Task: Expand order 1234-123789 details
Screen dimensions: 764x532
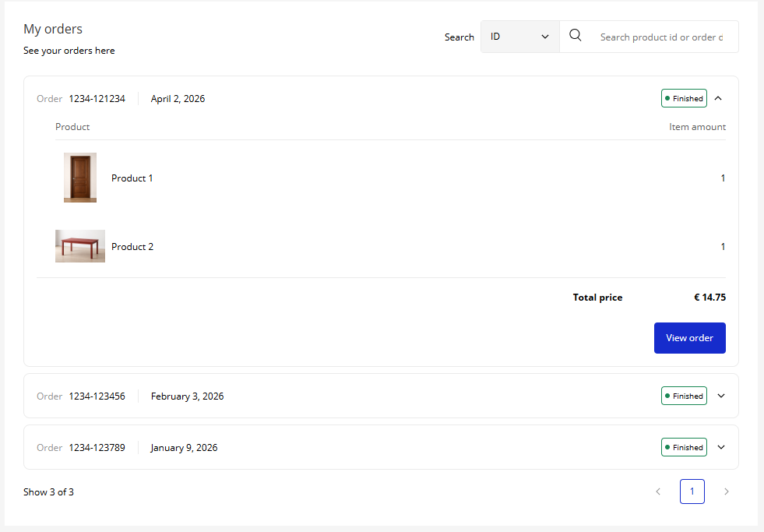Action: (x=720, y=447)
